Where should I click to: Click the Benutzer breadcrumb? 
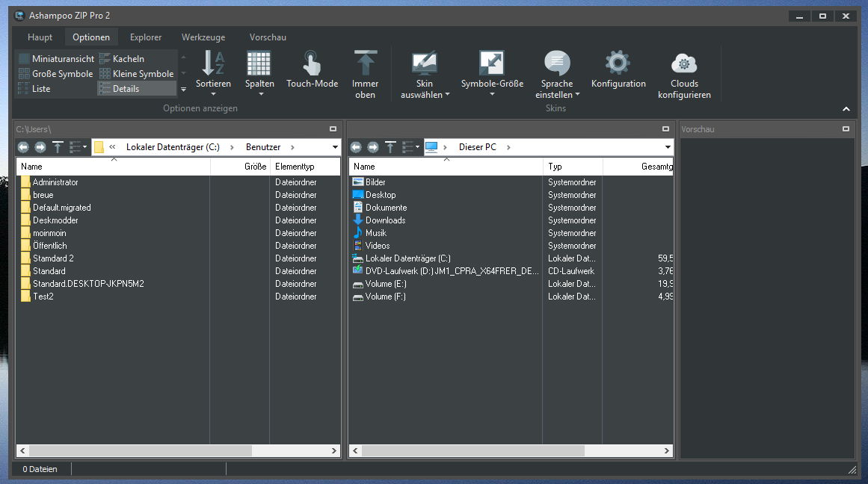[263, 147]
